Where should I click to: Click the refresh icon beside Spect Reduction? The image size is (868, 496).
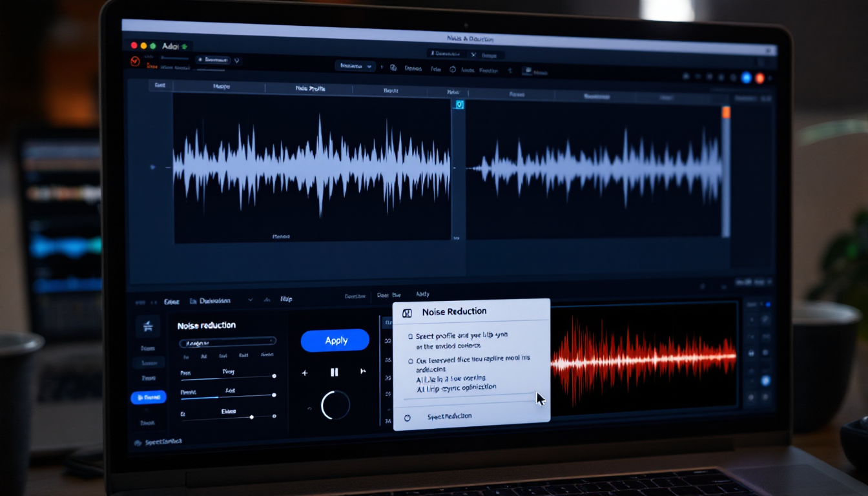[408, 417]
